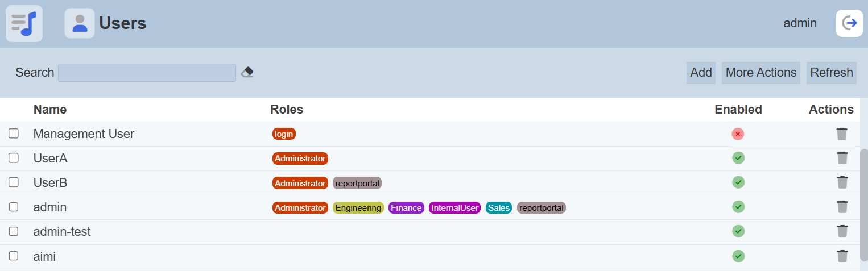Click the trash icon for admin-test
The height and width of the screenshot is (271, 868).
tap(842, 231)
